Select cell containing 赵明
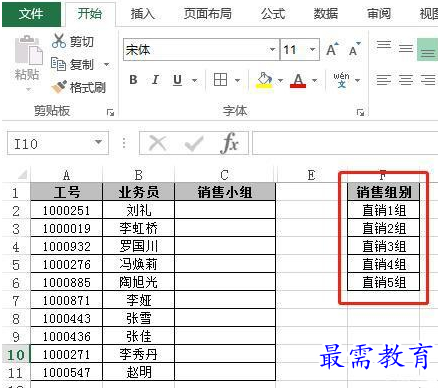 [x=139, y=372]
